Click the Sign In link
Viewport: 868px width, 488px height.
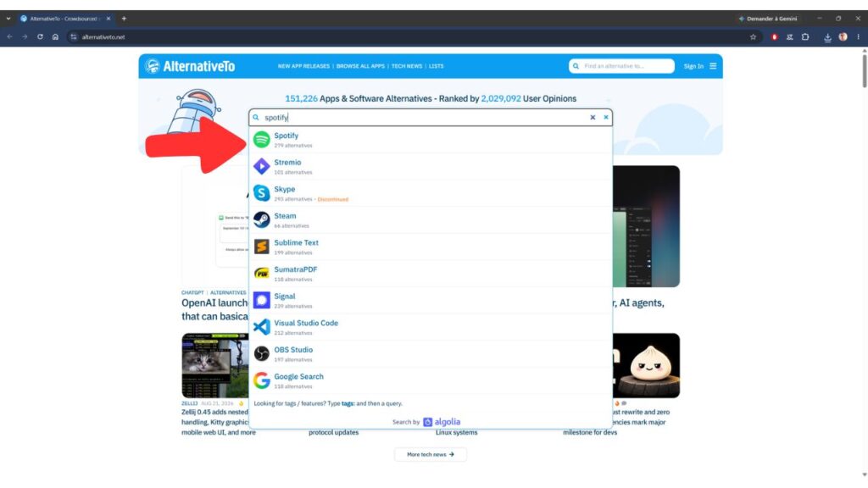693,66
